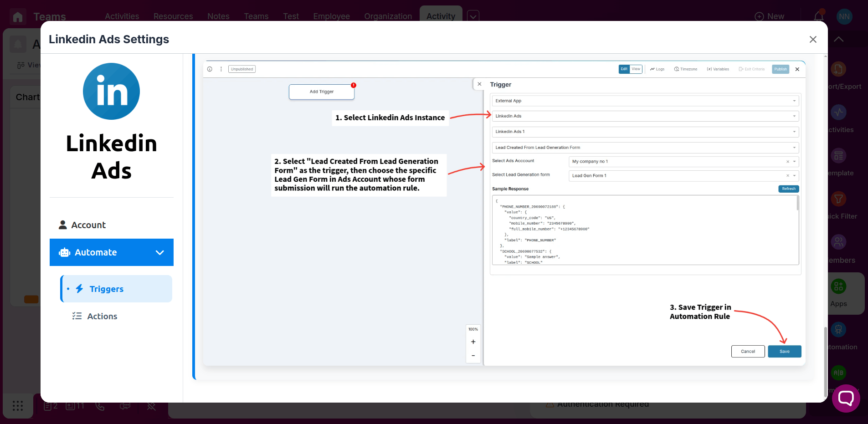Open the live chat support widget
The height and width of the screenshot is (424, 868).
846,398
